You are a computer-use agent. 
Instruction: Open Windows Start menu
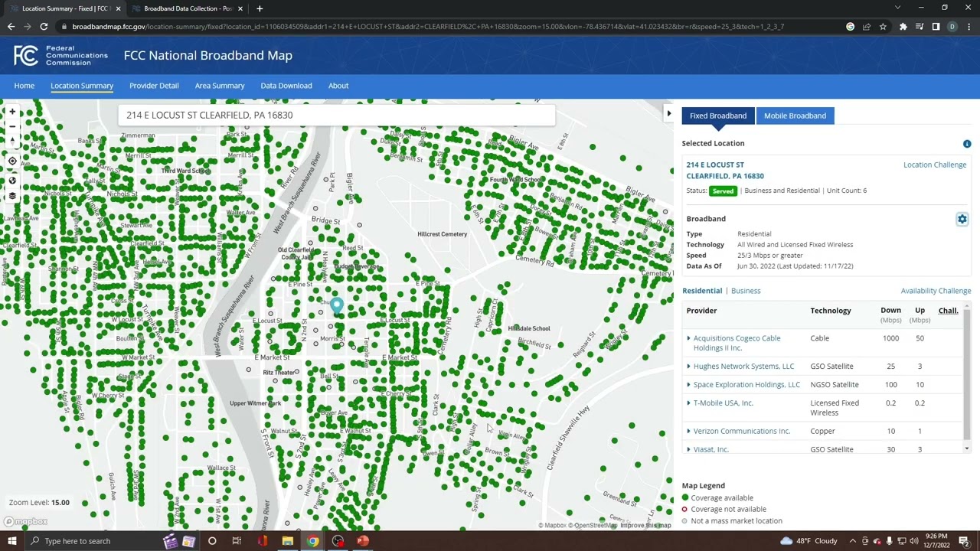point(12,541)
